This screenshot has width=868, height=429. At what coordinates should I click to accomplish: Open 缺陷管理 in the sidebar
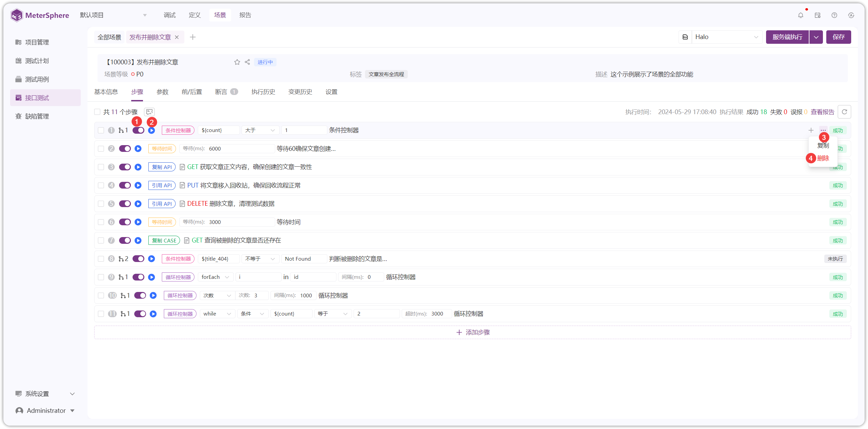point(37,117)
